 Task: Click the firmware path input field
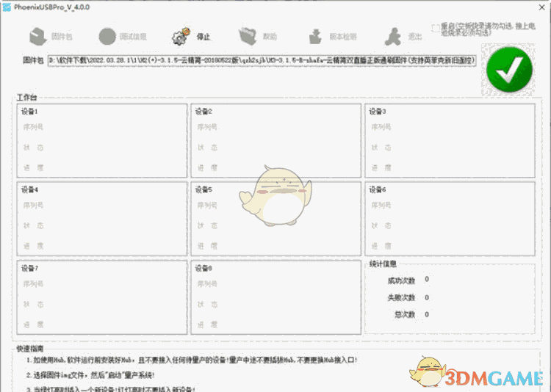[x=262, y=60]
